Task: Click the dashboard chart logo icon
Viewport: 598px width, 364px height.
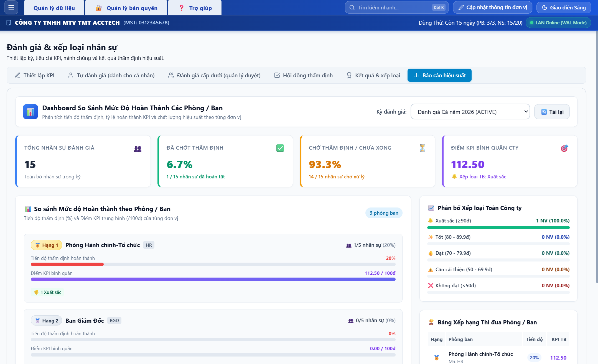Action: point(30,112)
